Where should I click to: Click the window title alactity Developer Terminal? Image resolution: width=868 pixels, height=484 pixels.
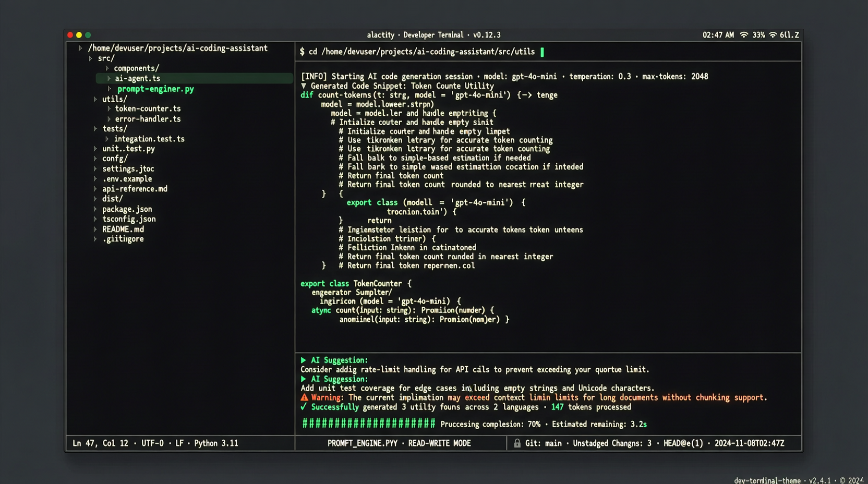[433, 35]
